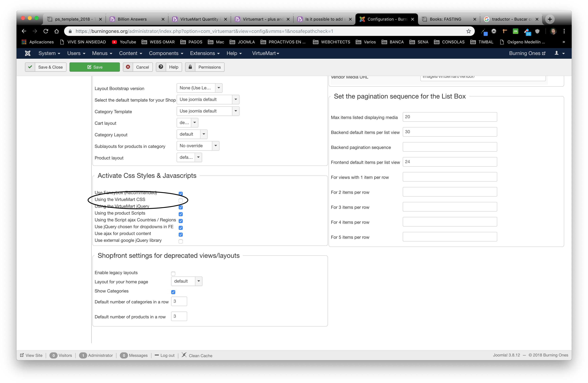Click the Joomla logo icon in admin menu
This screenshot has width=588, height=383.
click(28, 53)
